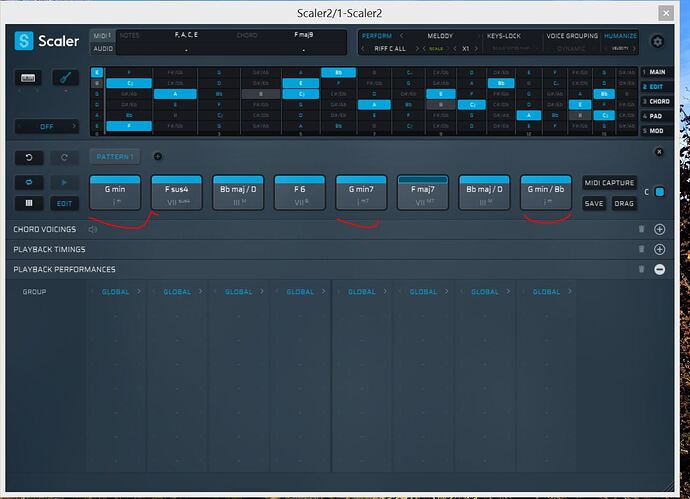Open Scaler settings gear icon
The image size is (690, 499).
point(657,41)
